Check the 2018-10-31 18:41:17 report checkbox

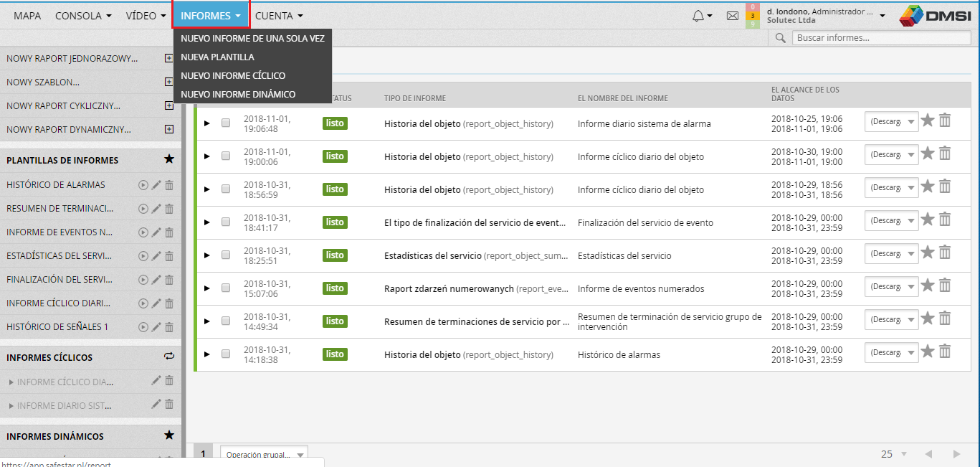point(226,222)
